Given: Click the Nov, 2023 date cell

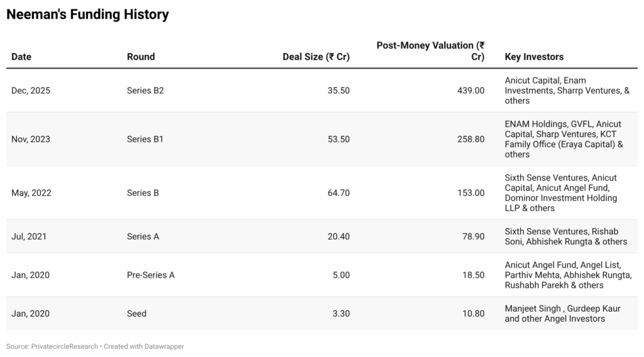Looking at the screenshot, I should [x=31, y=139].
